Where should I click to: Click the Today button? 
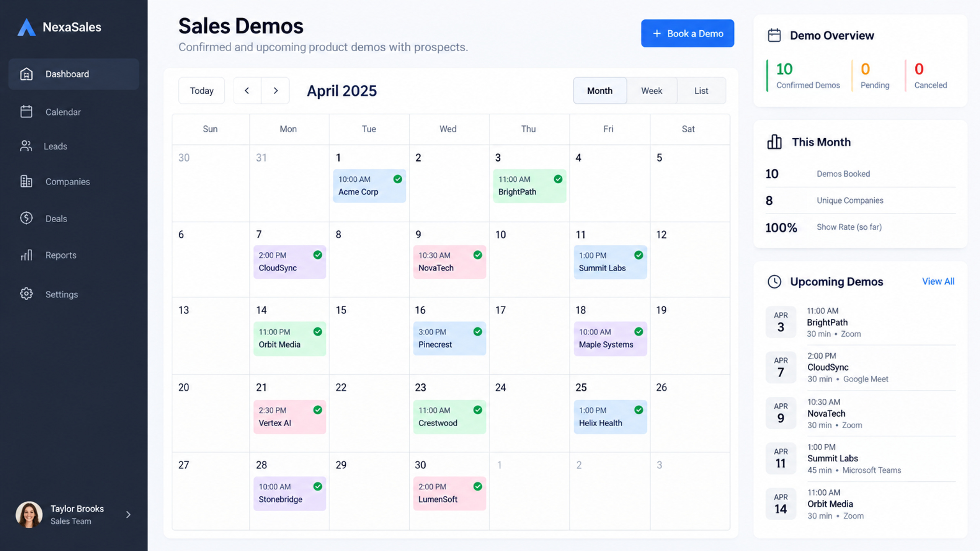click(201, 91)
